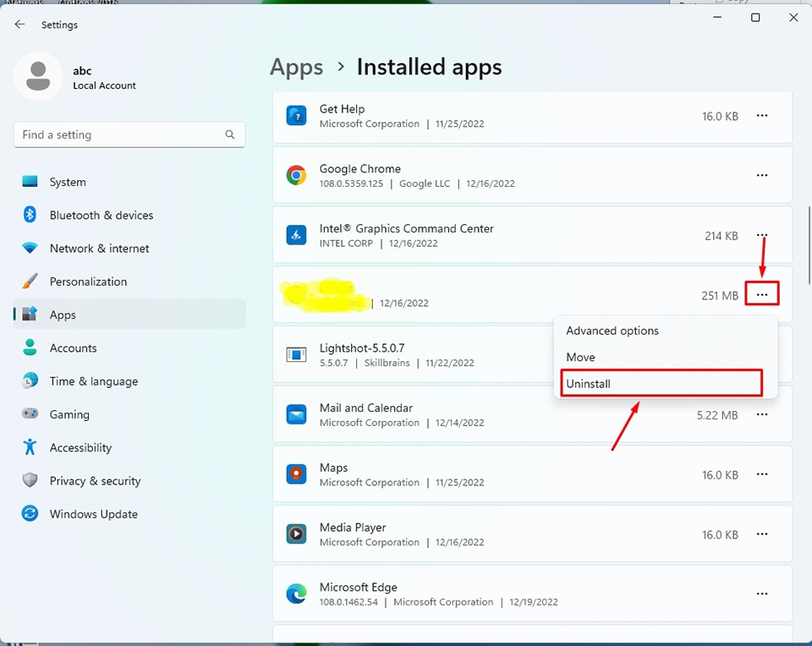Open Bluetooth & devices settings
This screenshot has height=646, width=812.
point(129,215)
